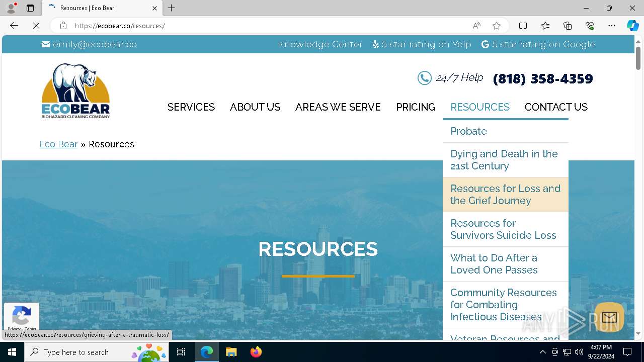Viewport: 644px width, 362px height.
Task: Select Resources for Survivors Suicide Loss
Action: click(506, 229)
